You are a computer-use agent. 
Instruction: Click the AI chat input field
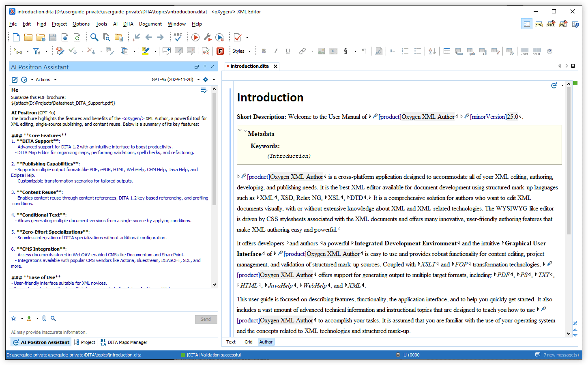pyautogui.click(x=114, y=300)
